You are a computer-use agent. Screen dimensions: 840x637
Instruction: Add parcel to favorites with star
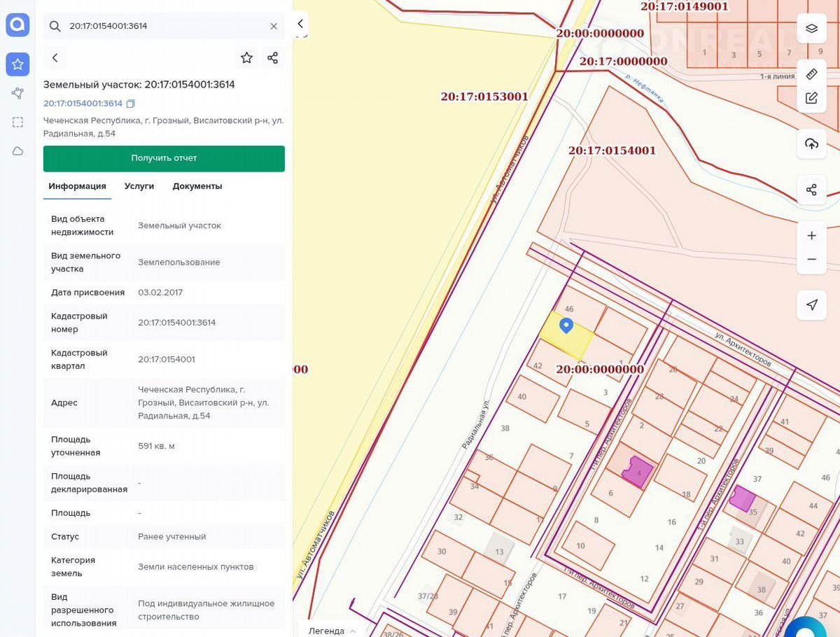[x=246, y=58]
